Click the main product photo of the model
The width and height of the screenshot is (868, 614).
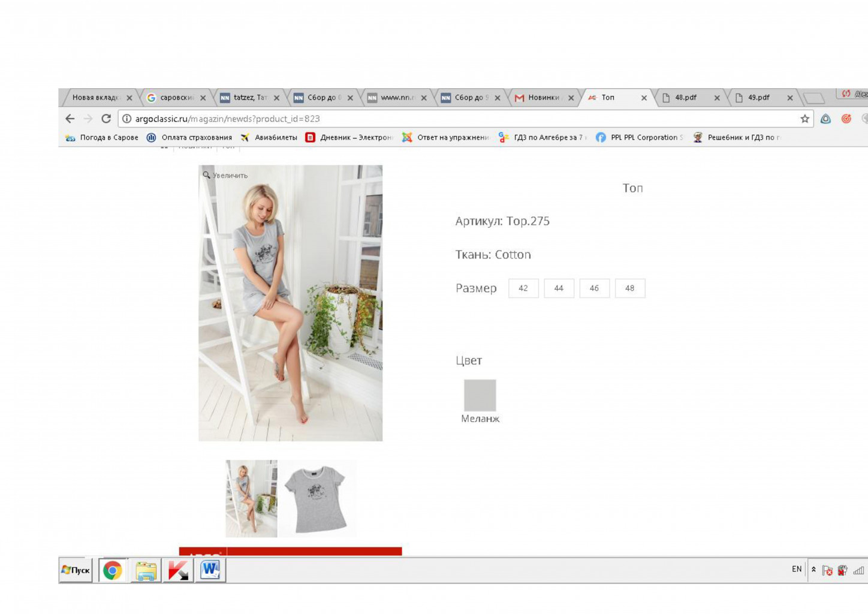(x=291, y=303)
